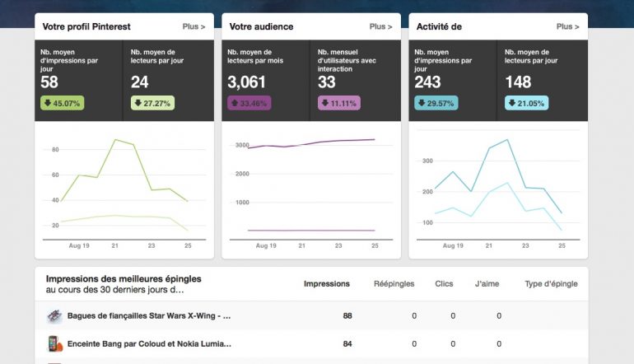Viewport: 634px width, 364px height.
Task: Click the pink 11.11% change badge
Action: 339,103
